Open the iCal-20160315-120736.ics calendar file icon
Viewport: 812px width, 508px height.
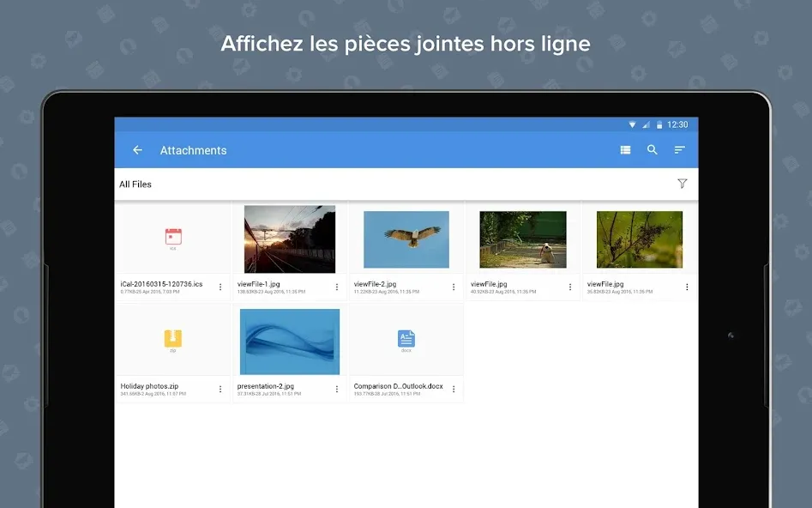point(173,237)
